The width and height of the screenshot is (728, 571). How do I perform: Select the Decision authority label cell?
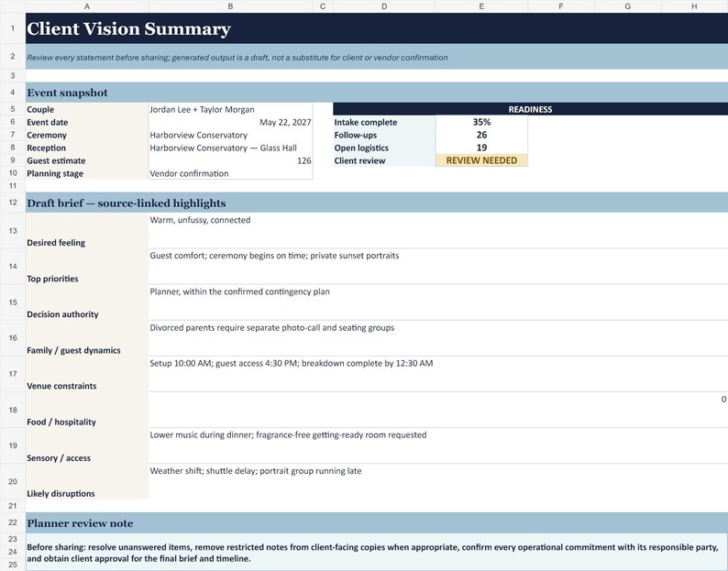pyautogui.click(x=87, y=302)
